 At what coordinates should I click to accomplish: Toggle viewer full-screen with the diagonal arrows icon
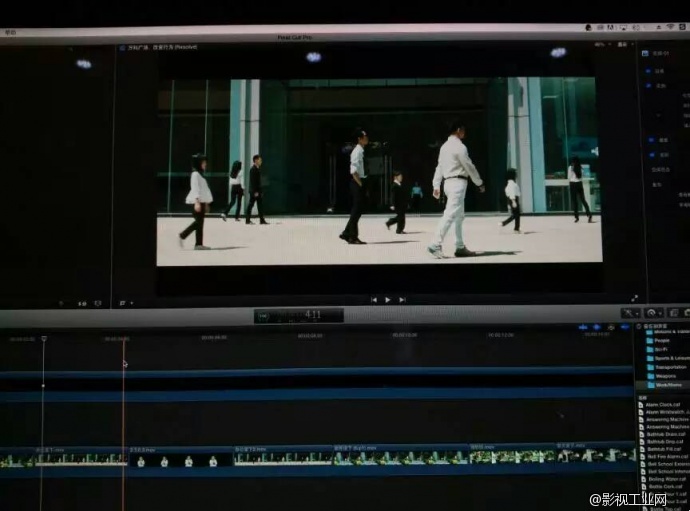click(634, 298)
